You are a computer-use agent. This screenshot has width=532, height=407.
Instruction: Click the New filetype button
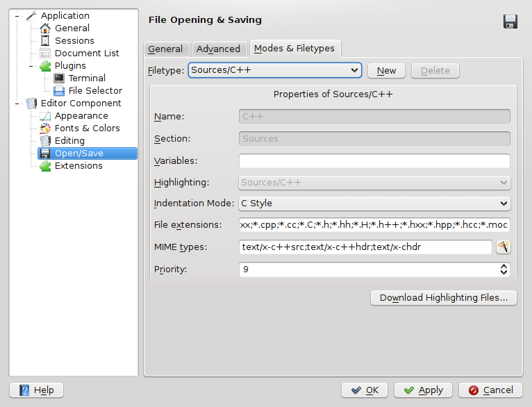click(386, 70)
